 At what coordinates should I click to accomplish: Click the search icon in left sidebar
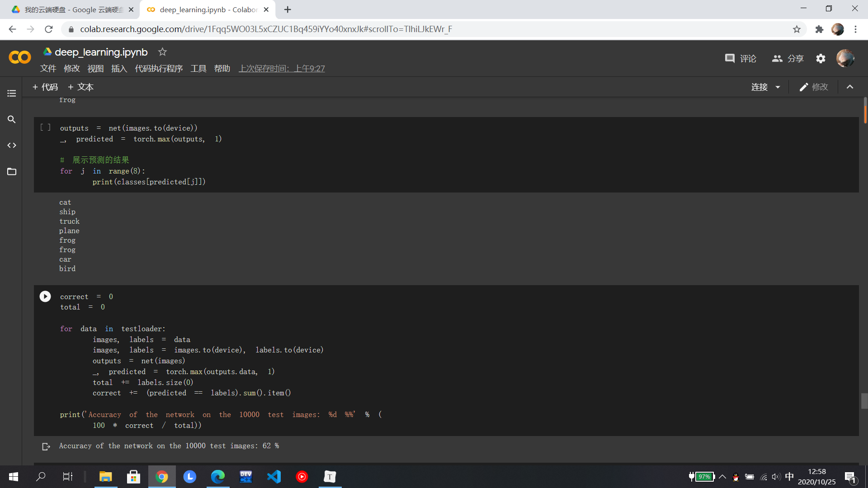pos(12,119)
